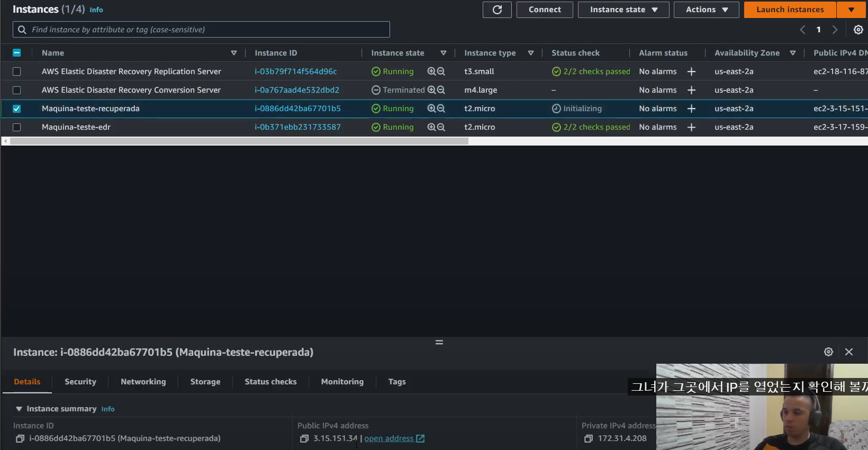Switch to the Storage tab
This screenshot has height=450, width=868.
coord(205,382)
